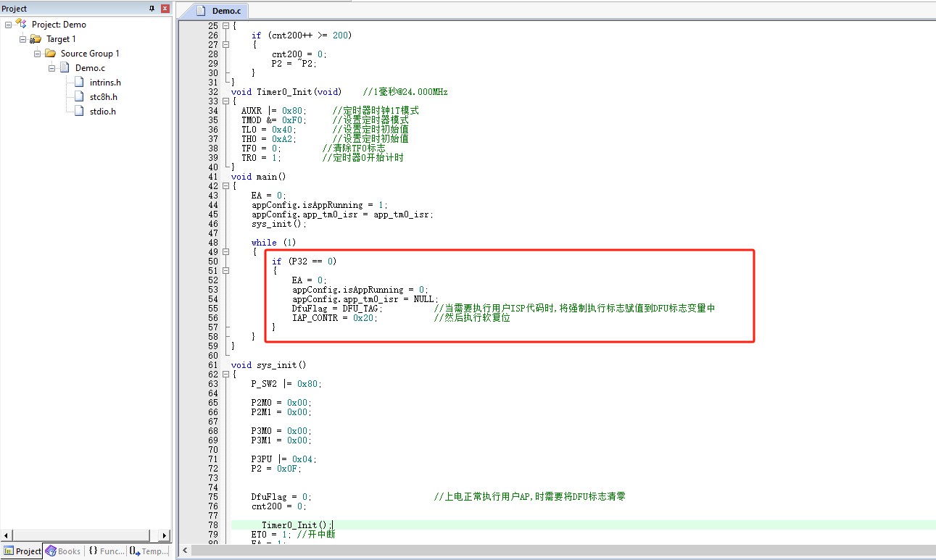Viewport: 936px width, 560px height.
Task: Close the Project panel
Action: click(x=165, y=9)
